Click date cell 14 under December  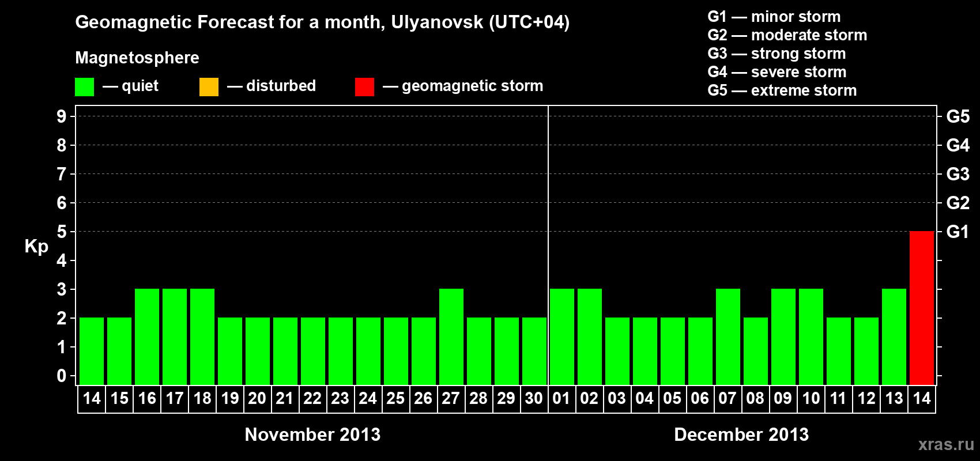pyautogui.click(x=922, y=399)
